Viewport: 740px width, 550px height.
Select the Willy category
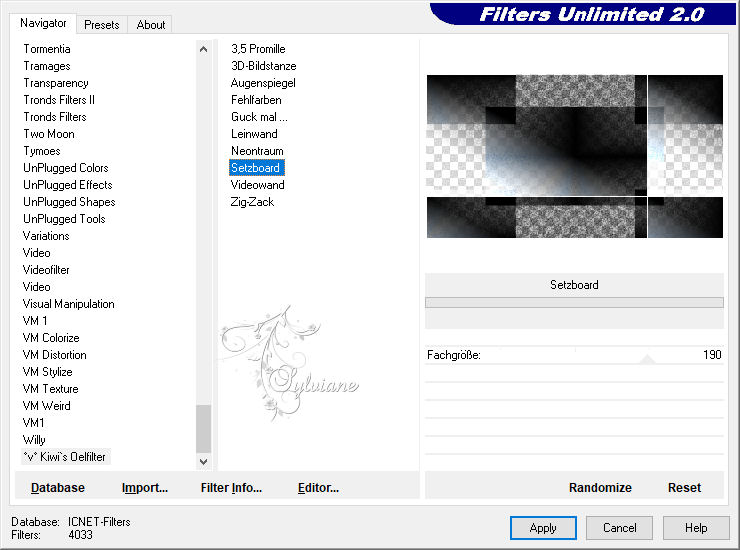click(x=34, y=440)
